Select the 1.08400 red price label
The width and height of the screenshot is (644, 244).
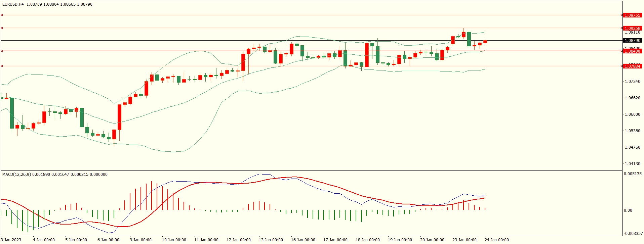tap(632, 51)
